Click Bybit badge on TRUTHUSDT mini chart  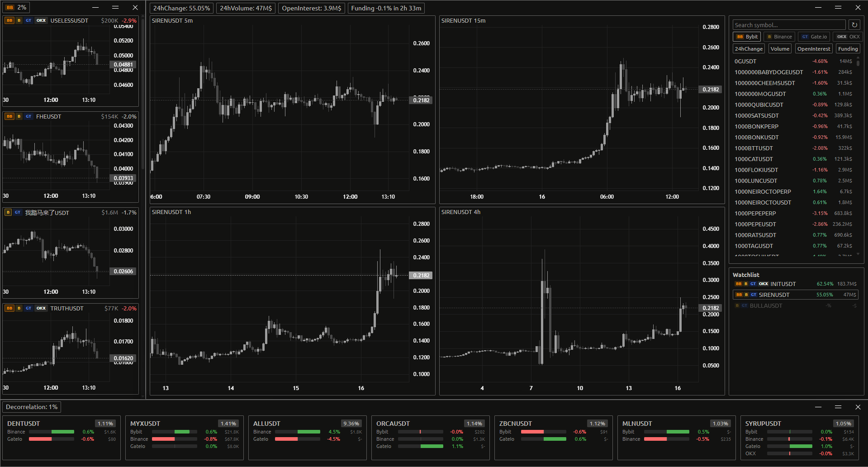pos(9,308)
